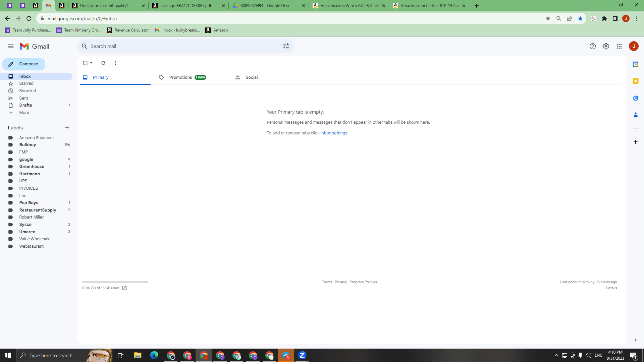
Task: View account activity Details
Action: [611, 288]
